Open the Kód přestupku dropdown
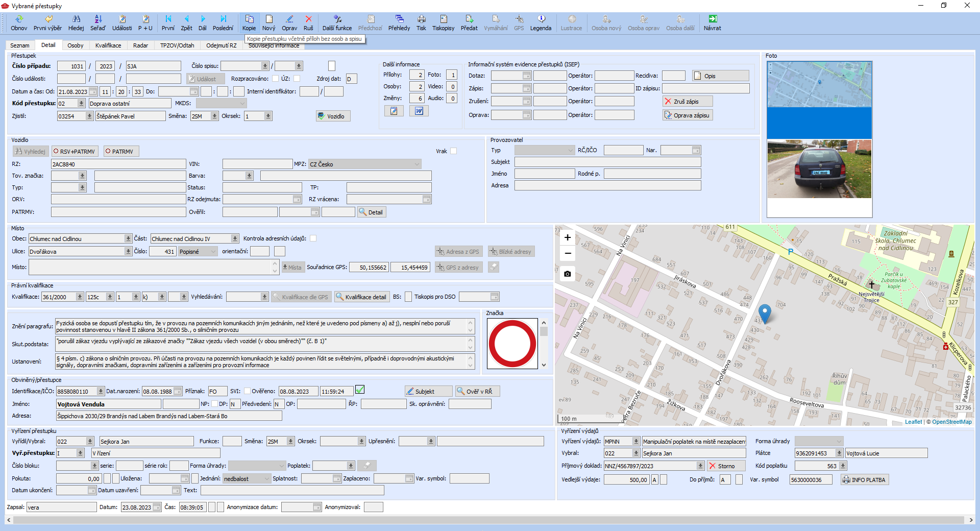This screenshot has height=531, width=980. pos(81,103)
